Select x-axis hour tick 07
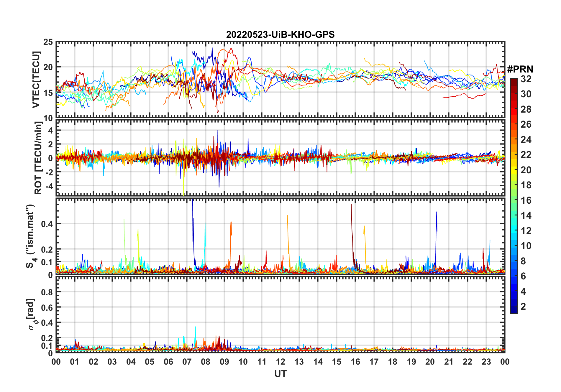 click(187, 362)
